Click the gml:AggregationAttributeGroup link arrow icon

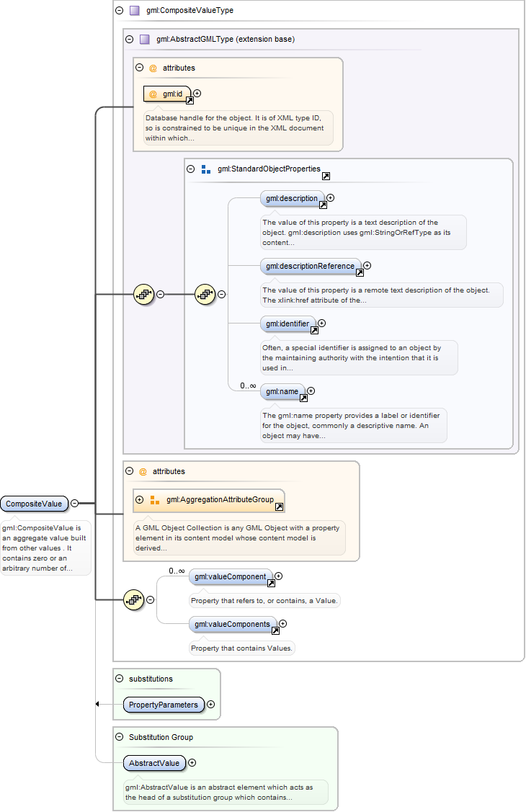tap(279, 507)
